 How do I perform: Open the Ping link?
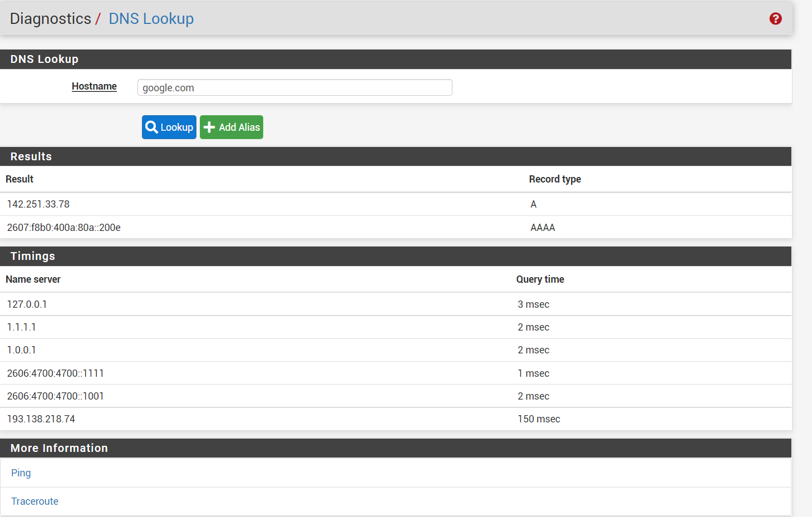[21, 473]
